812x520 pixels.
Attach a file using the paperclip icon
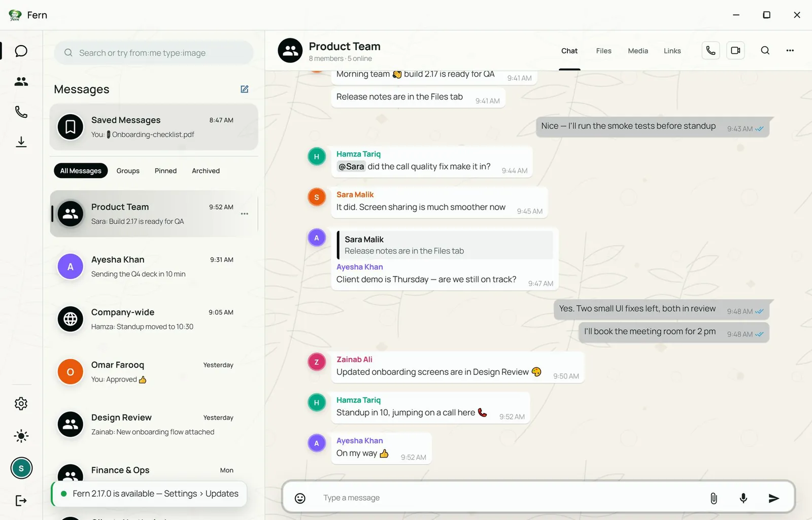click(714, 498)
